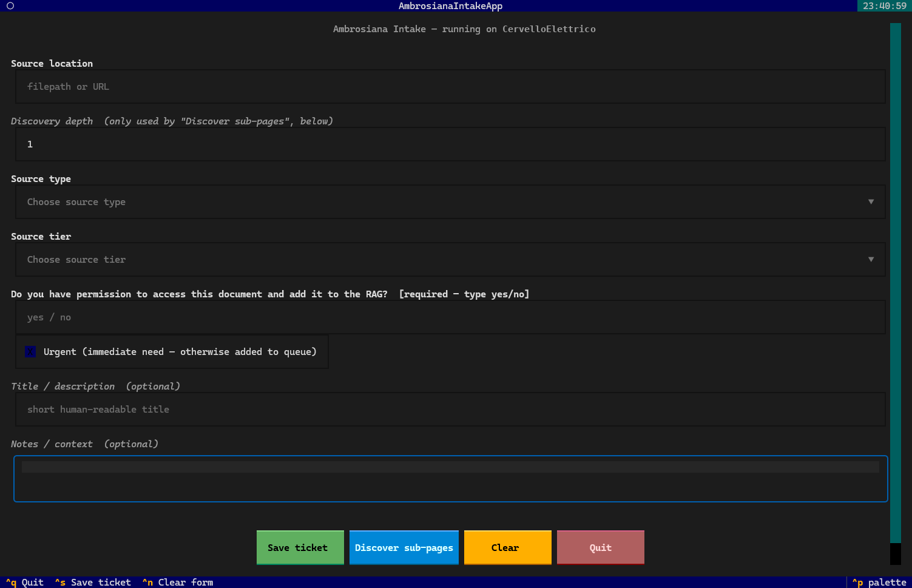Open the ^p palette footer shortcut
Viewport: 912px width, 588px height.
pyautogui.click(x=879, y=583)
